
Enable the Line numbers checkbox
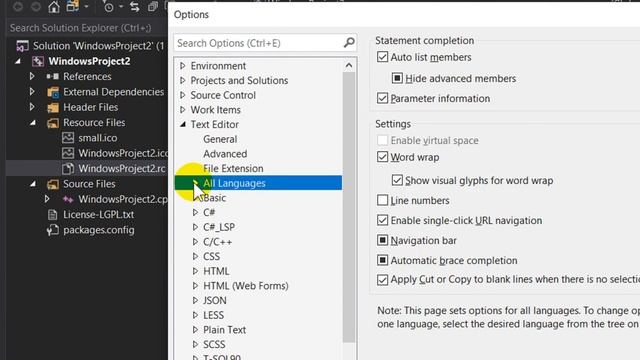(x=382, y=200)
